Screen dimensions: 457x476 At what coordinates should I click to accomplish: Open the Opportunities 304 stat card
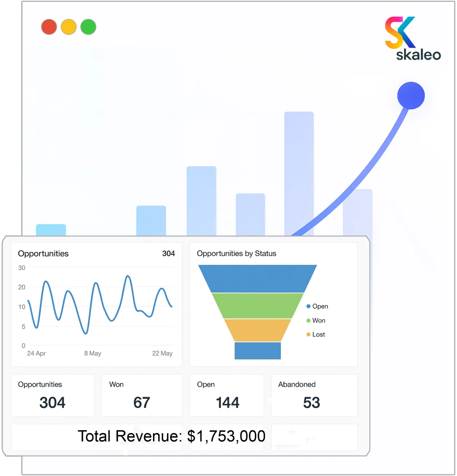53,396
